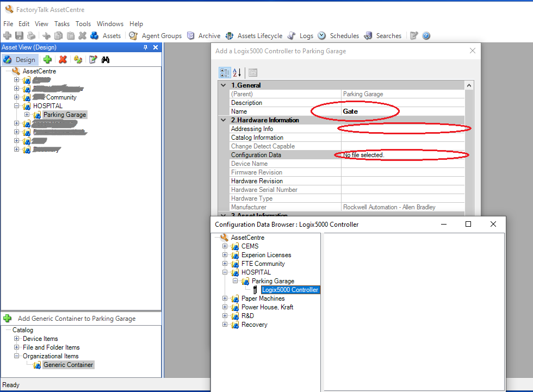Open Searches from the toolbar
This screenshot has width=533, height=392.
(x=383, y=35)
